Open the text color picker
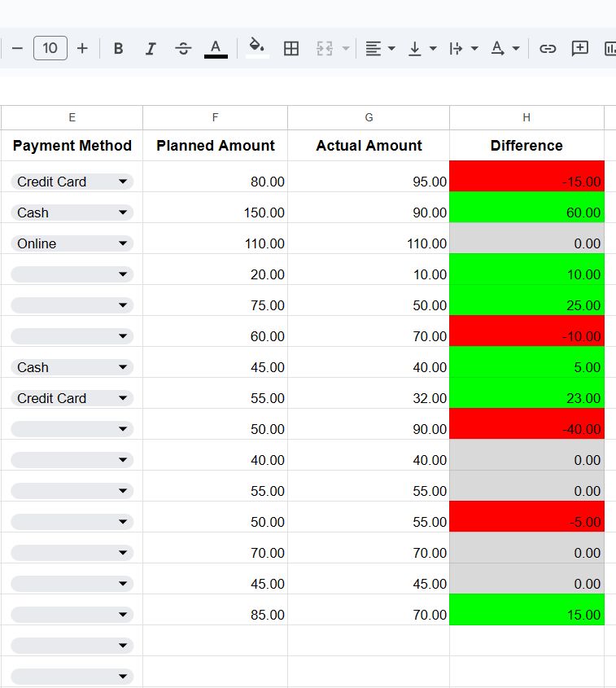The height and width of the screenshot is (688, 616). tap(216, 48)
